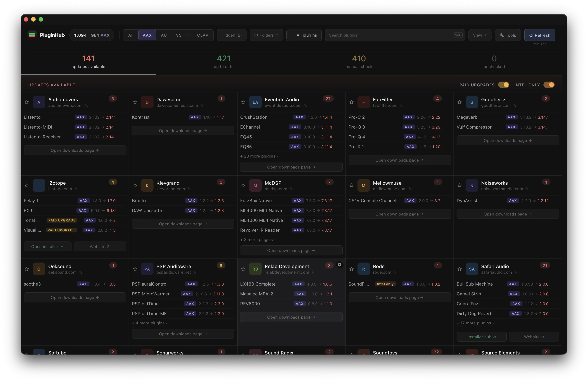The image size is (588, 382).
Task: Star the Mellowmuse vendor
Action: click(x=351, y=185)
